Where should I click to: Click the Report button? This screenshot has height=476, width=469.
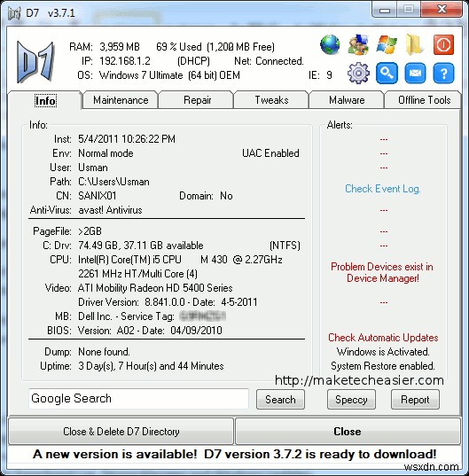415,400
